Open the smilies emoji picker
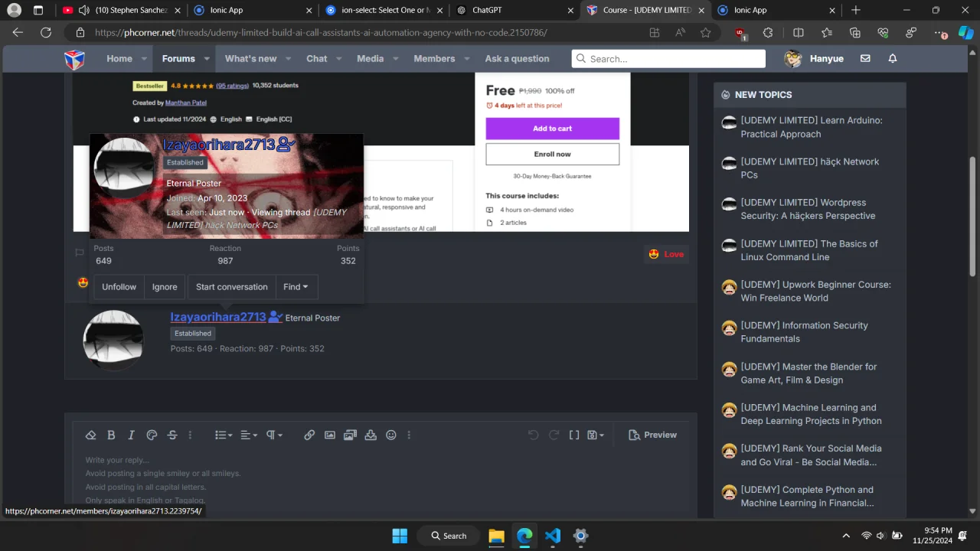The width and height of the screenshot is (980, 551). [391, 435]
